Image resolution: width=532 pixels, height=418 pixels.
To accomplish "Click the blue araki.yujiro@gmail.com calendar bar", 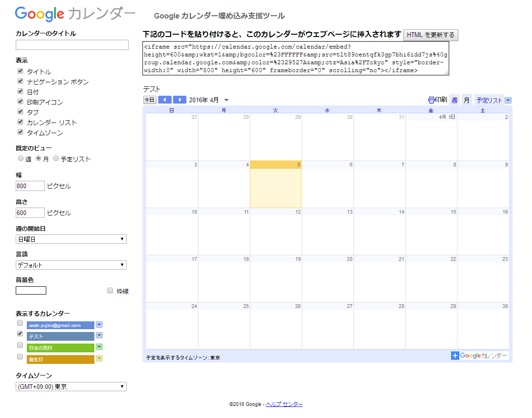I will pos(61,325).
